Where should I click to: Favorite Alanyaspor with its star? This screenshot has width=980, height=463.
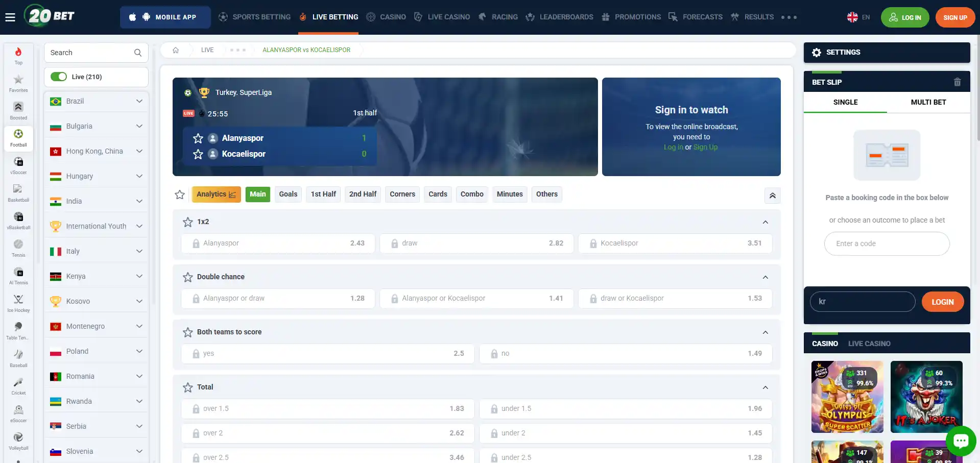coord(198,138)
